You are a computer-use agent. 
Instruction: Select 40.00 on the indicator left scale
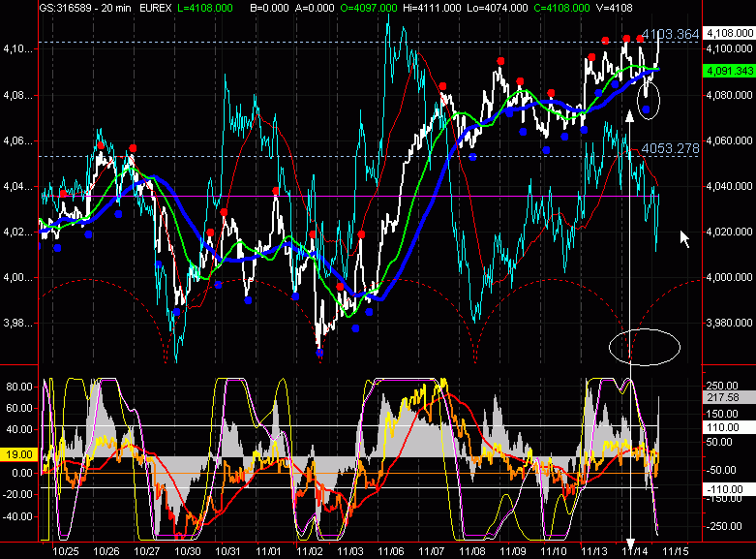(19, 429)
